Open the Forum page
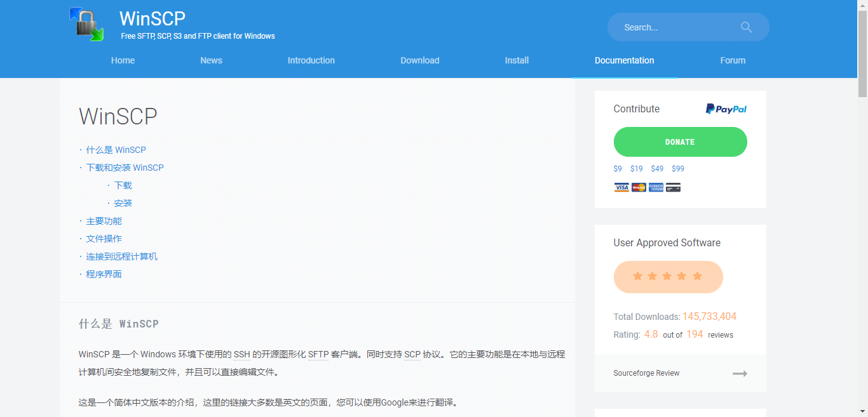868x417 pixels. tap(733, 60)
